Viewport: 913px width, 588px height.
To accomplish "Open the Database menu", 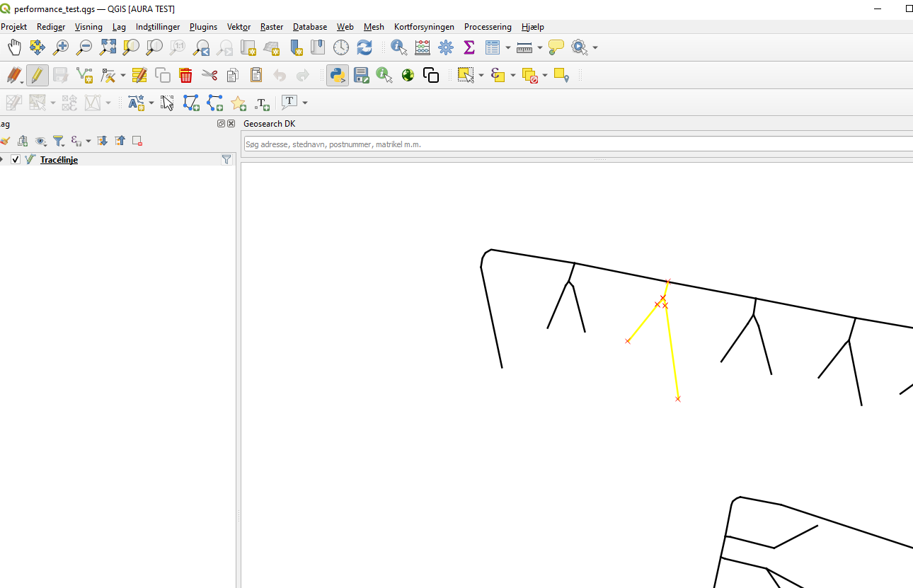I will (310, 27).
